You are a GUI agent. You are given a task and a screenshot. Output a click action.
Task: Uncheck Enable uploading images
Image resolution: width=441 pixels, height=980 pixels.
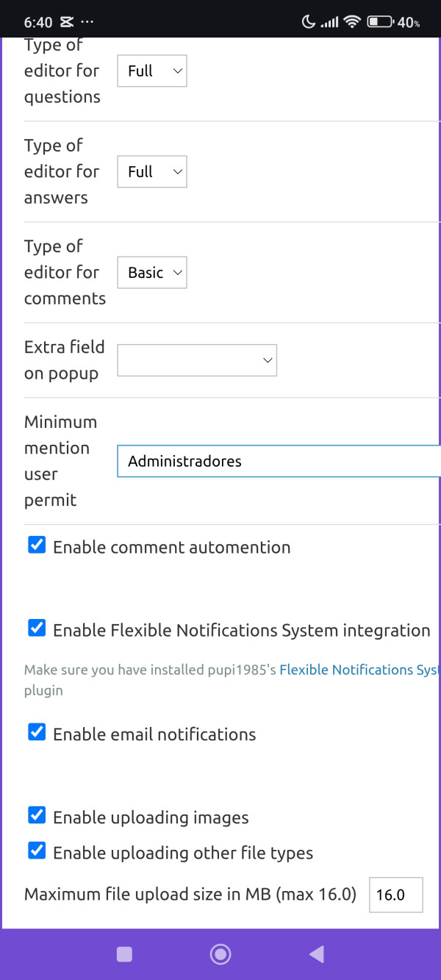click(x=37, y=815)
